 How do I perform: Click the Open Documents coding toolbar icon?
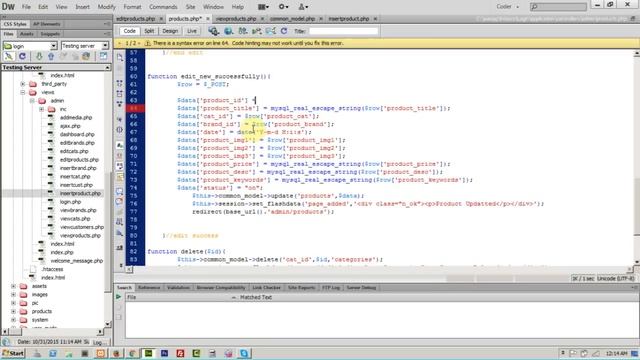pyautogui.click(x=120, y=57)
